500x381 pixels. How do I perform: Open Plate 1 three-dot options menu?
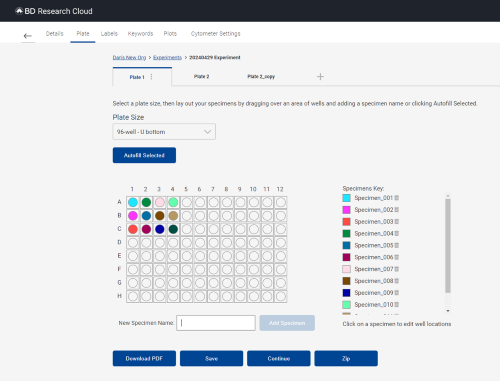[x=151, y=77]
